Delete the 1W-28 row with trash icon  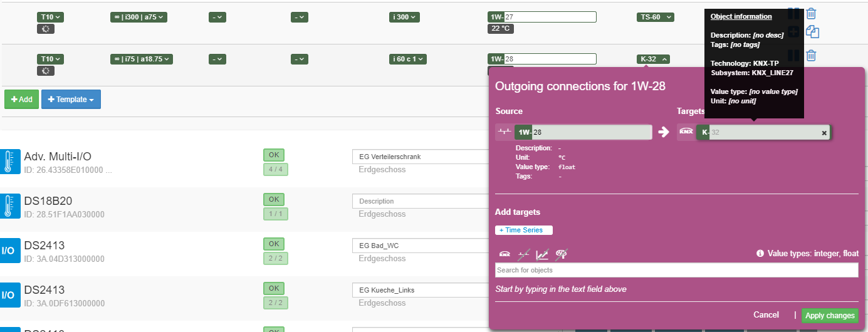811,56
